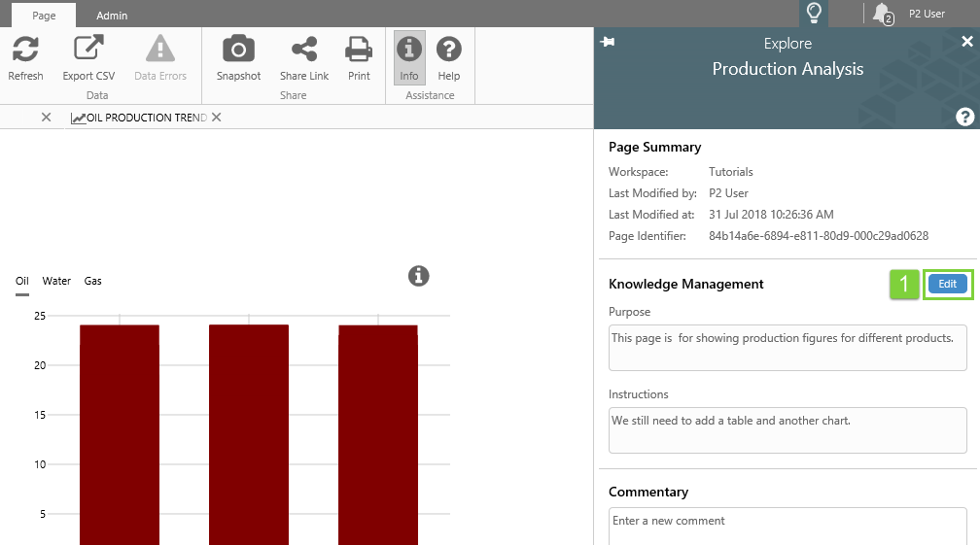This screenshot has height=545, width=980.
Task: Toggle the Info panel button
Action: coord(409,57)
